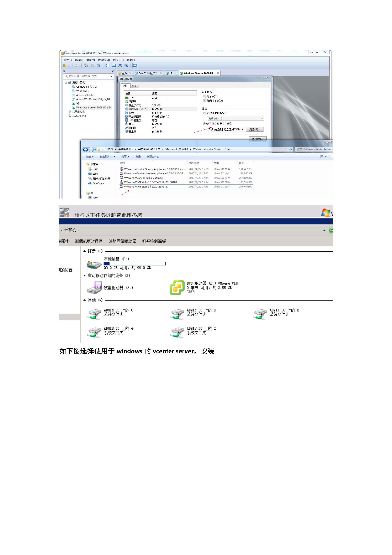
Task: Select the 声卡 sound card device
Action: coord(160,124)
